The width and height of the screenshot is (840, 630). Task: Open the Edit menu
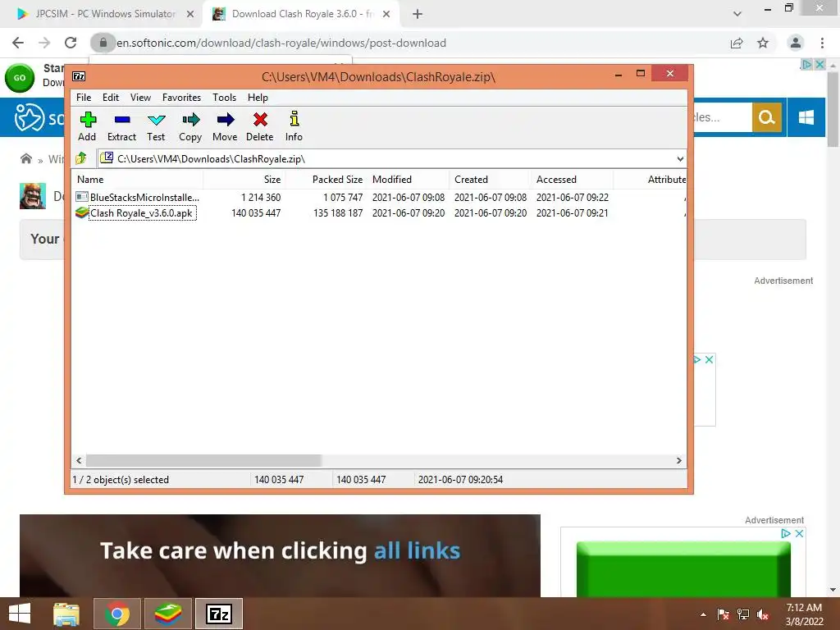coord(111,98)
